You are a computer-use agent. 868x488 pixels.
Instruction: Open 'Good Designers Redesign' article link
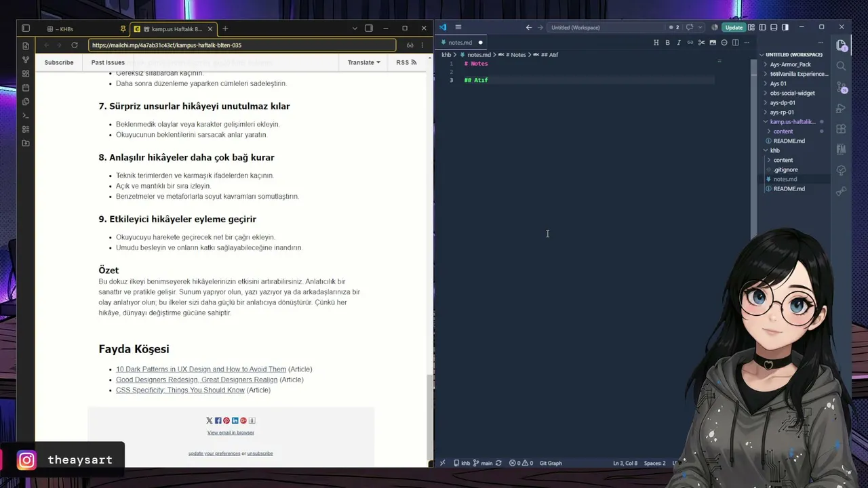[x=197, y=380]
